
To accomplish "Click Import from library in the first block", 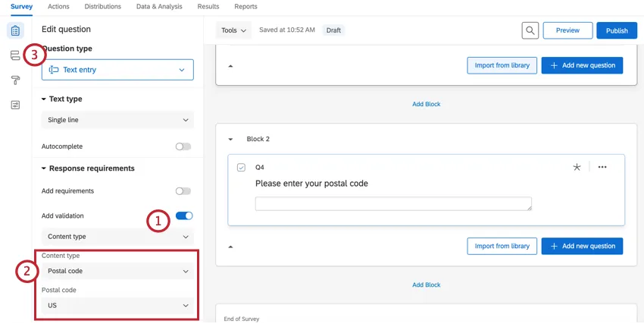I will pos(502,65).
